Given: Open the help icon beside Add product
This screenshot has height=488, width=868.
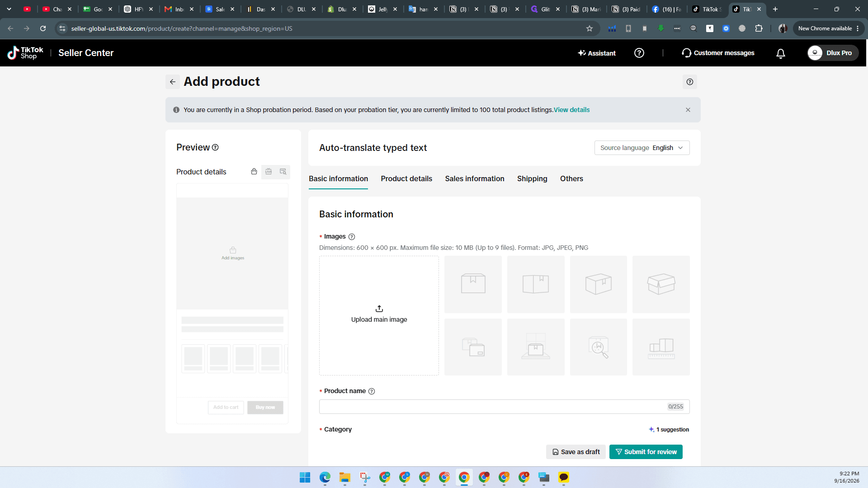Looking at the screenshot, I should click(x=689, y=82).
